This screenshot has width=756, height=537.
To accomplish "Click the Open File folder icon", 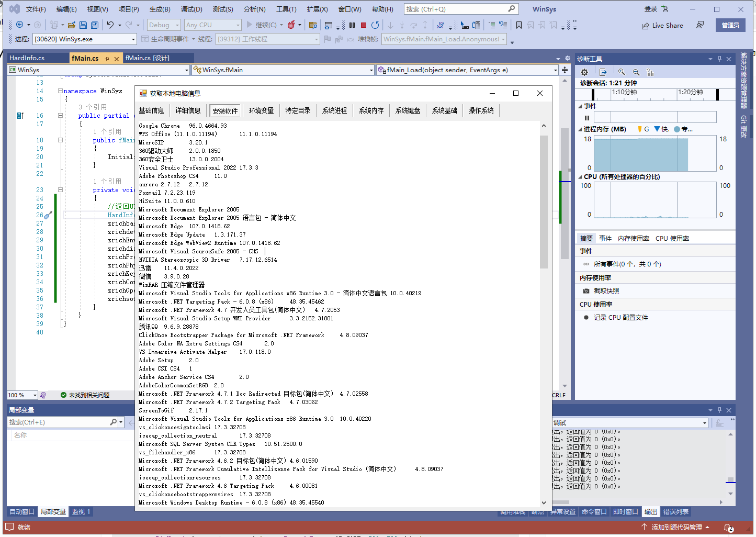I will point(72,25).
